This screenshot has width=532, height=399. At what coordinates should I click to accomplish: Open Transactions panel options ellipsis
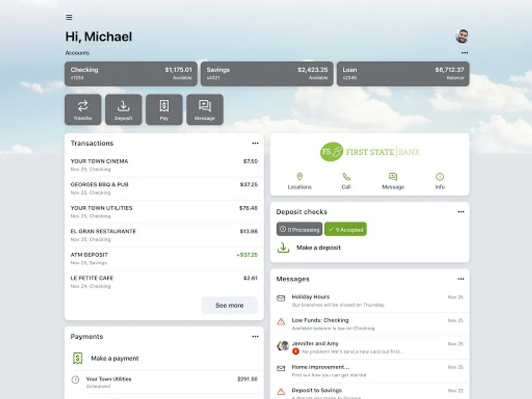tap(255, 143)
